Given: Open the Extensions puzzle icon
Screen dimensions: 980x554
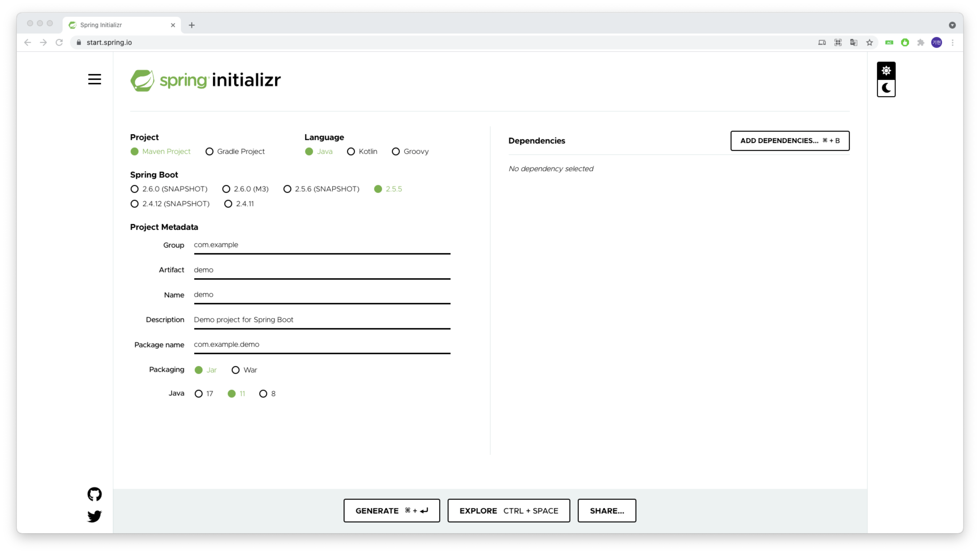Looking at the screenshot, I should click(921, 42).
